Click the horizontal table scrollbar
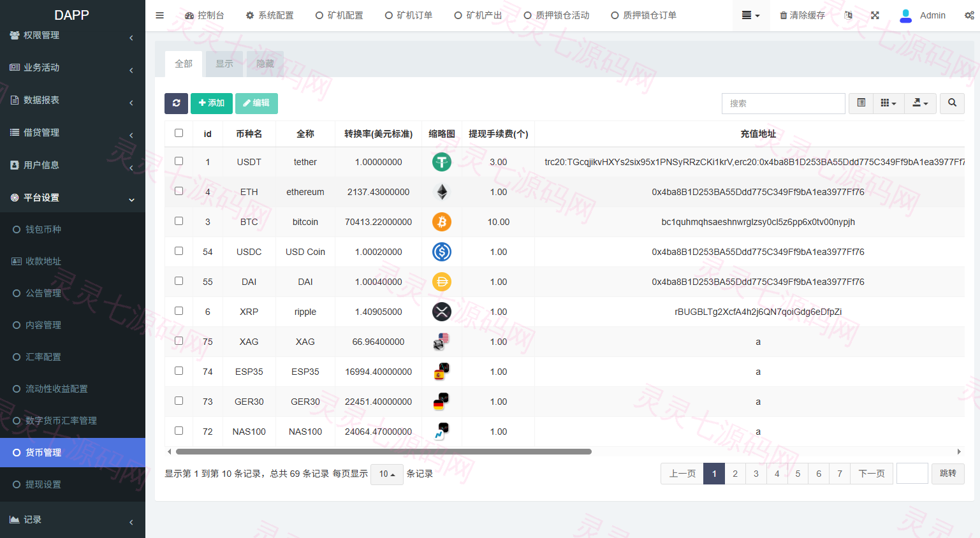The width and height of the screenshot is (980, 538). tap(384, 451)
